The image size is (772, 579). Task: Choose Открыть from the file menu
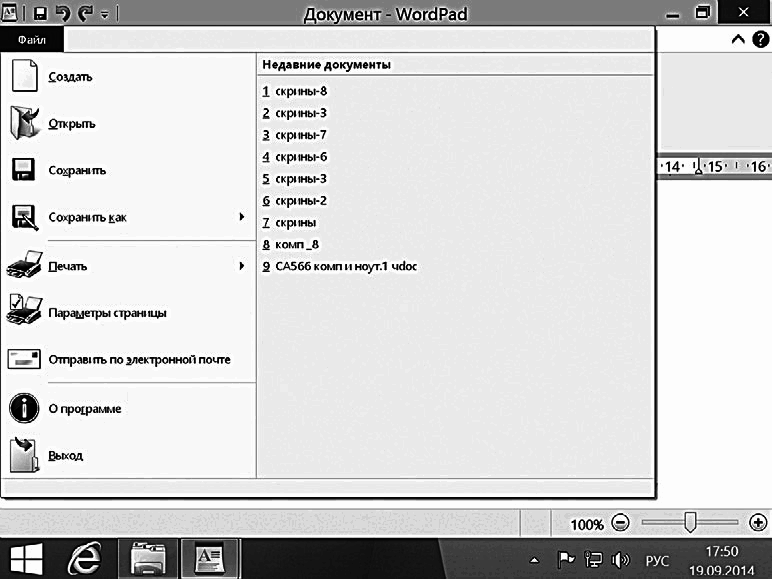(x=128, y=123)
